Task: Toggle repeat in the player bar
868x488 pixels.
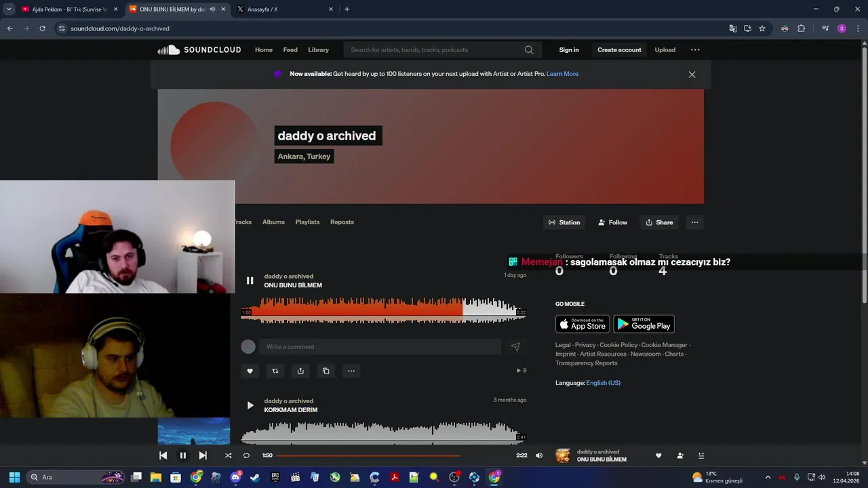Action: tap(246, 455)
